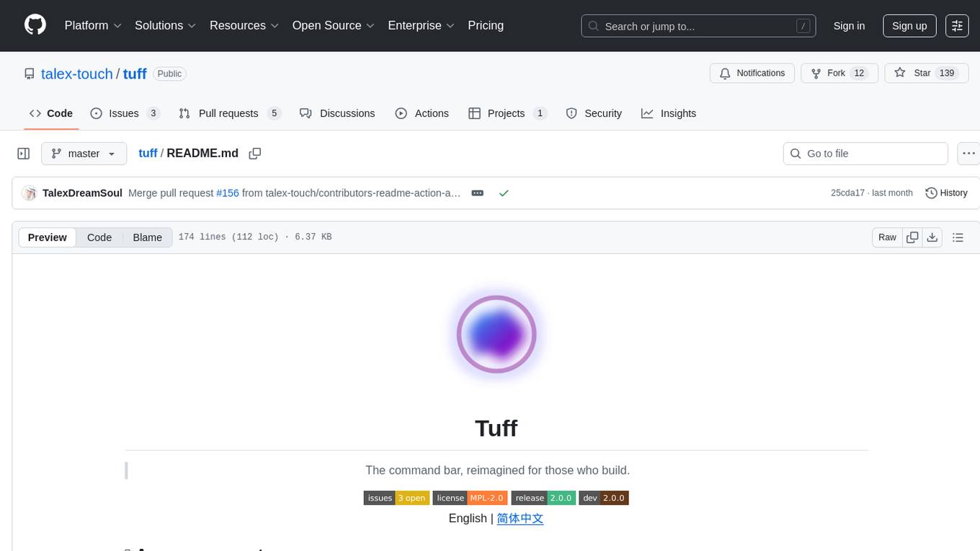This screenshot has height=551, width=980.
Task: Open the tuff repository link
Action: point(135,74)
